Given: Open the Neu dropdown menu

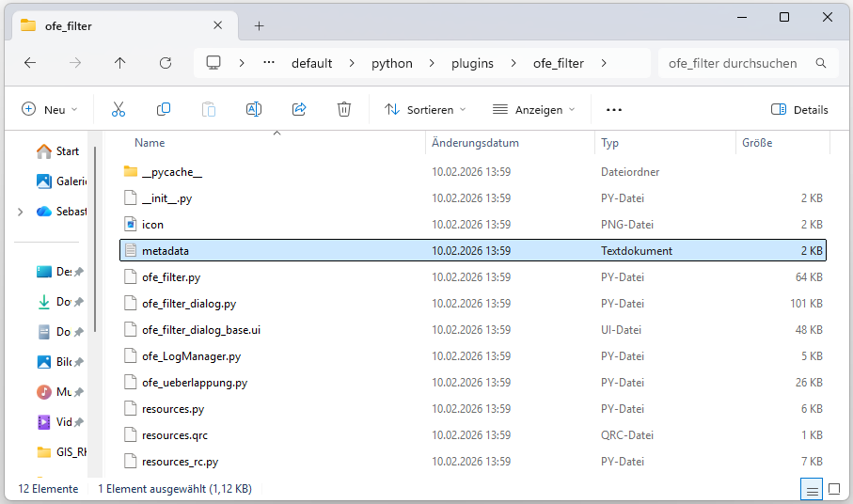Looking at the screenshot, I should [x=50, y=110].
